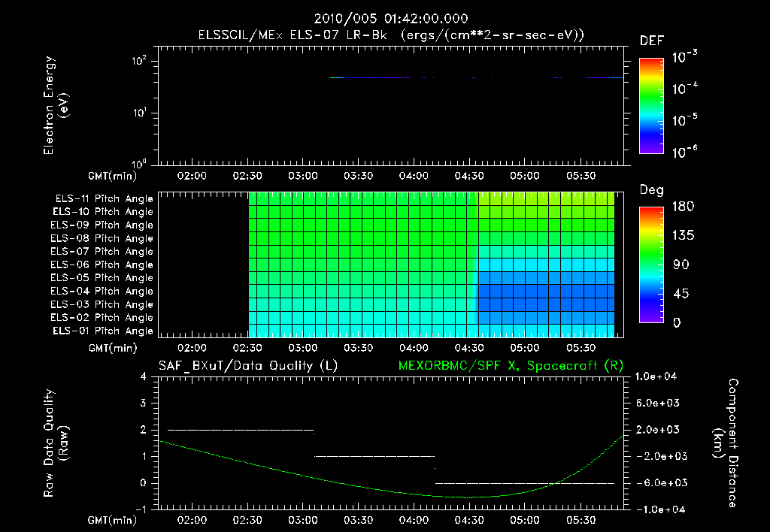Click the 6.0e+03 right axis value
This screenshot has height=532, width=770.
[658, 403]
